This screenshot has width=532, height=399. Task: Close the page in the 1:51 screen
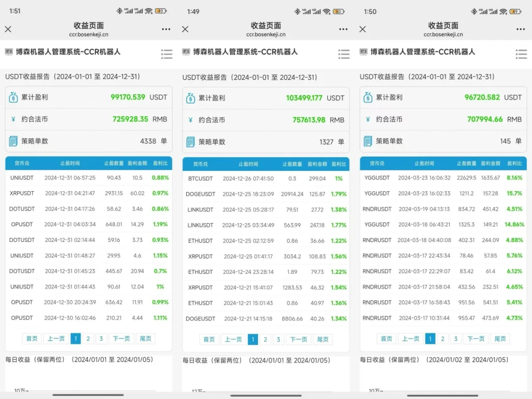(x=8, y=29)
